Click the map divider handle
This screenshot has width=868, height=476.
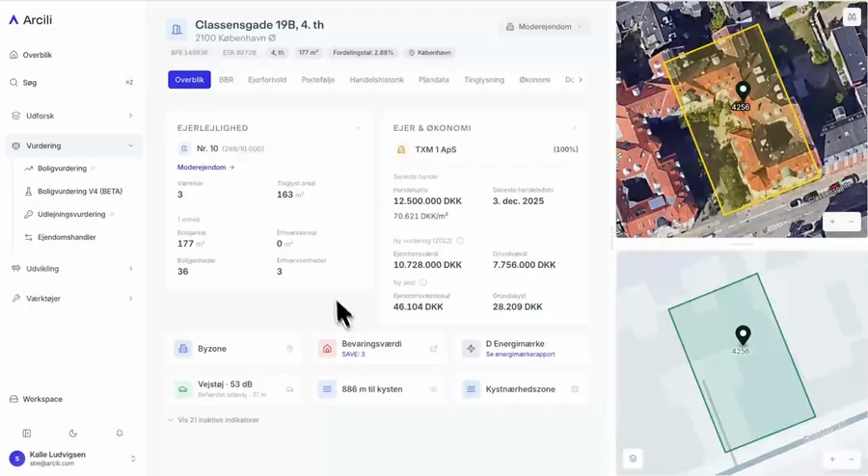coord(742,244)
